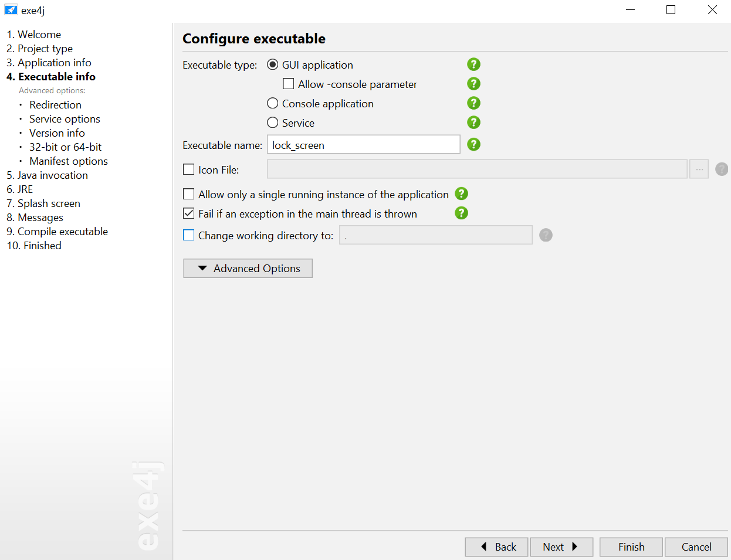Select Console application radio button
The height and width of the screenshot is (560, 731).
pyautogui.click(x=272, y=103)
